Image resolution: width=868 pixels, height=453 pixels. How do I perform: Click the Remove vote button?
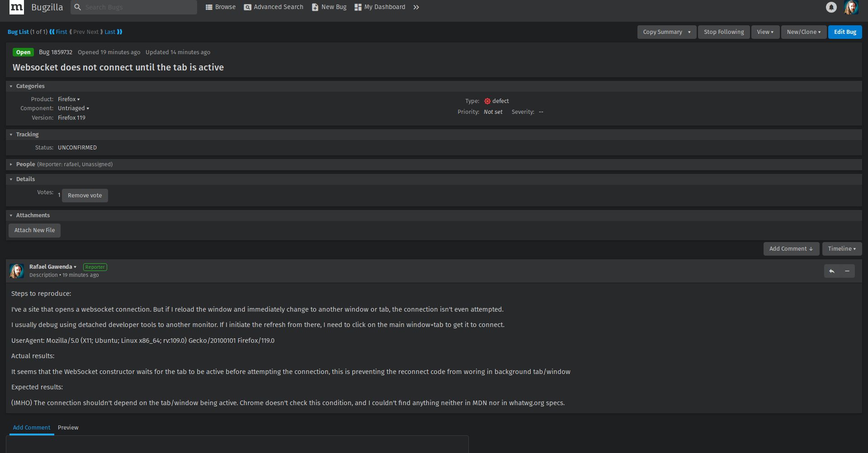tap(85, 196)
